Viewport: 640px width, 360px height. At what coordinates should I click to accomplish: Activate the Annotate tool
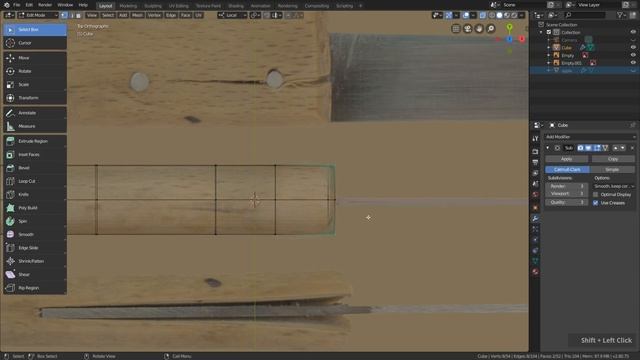(x=35, y=113)
